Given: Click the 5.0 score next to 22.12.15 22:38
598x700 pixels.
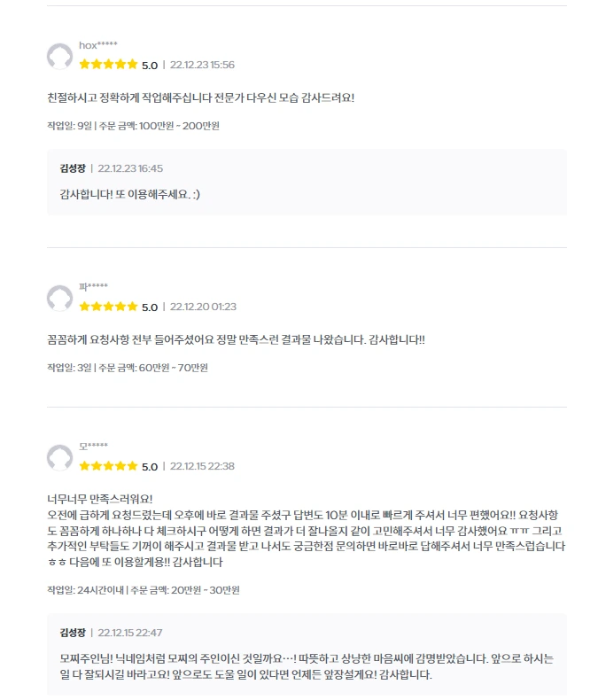Looking at the screenshot, I should pyautogui.click(x=150, y=466).
